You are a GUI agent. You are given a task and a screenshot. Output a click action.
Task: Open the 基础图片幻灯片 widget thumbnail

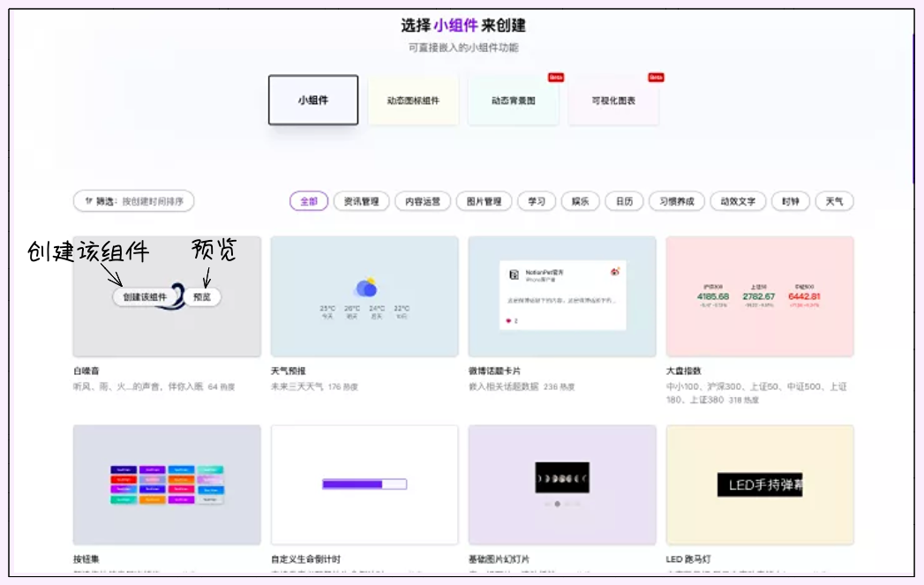pyautogui.click(x=562, y=484)
